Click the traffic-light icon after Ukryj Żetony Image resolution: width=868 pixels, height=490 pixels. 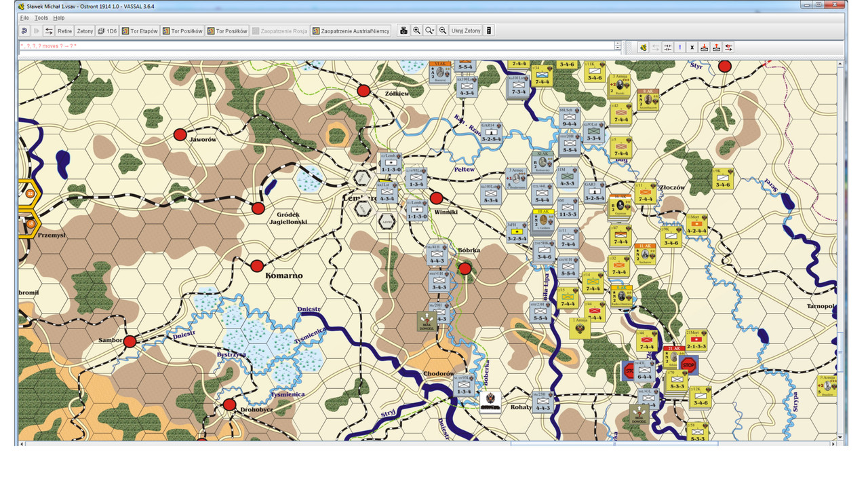point(489,31)
